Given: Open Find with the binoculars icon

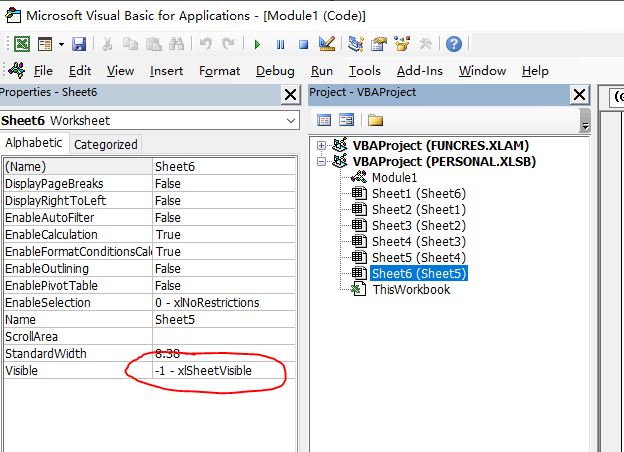Looking at the screenshot, I should coord(176,44).
